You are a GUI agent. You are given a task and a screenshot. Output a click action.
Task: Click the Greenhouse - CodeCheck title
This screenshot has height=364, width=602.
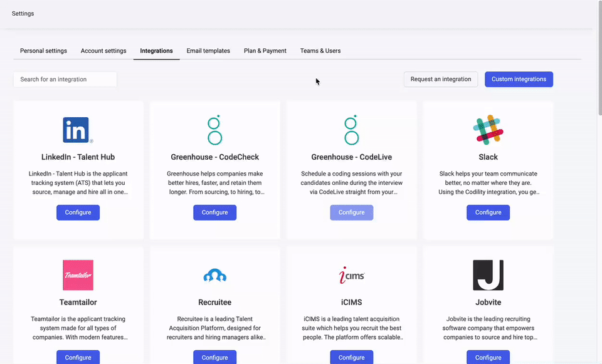214,157
